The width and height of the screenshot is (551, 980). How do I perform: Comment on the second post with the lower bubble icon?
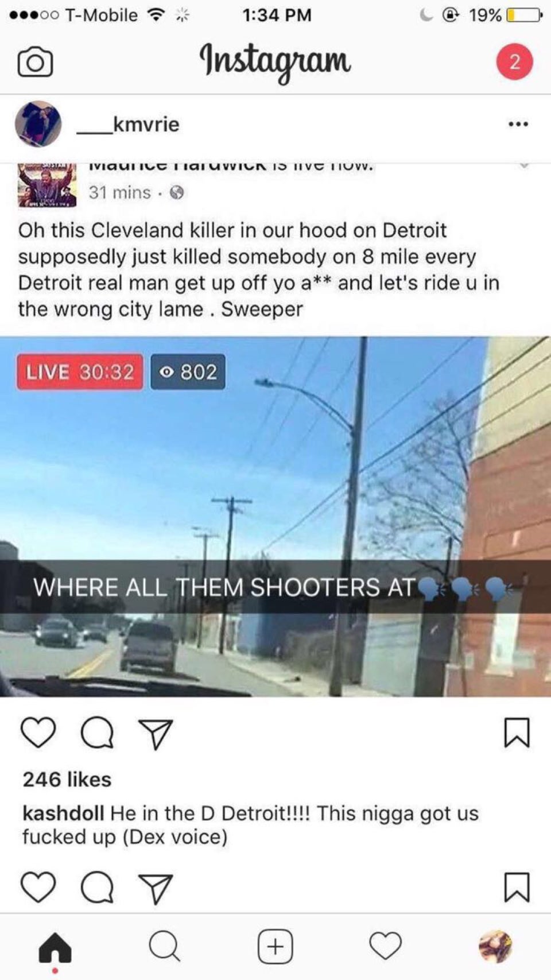click(97, 888)
